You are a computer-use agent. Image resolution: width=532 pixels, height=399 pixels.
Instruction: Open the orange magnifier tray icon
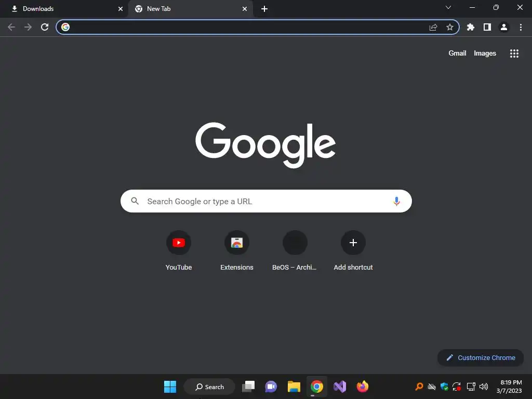coord(419,387)
